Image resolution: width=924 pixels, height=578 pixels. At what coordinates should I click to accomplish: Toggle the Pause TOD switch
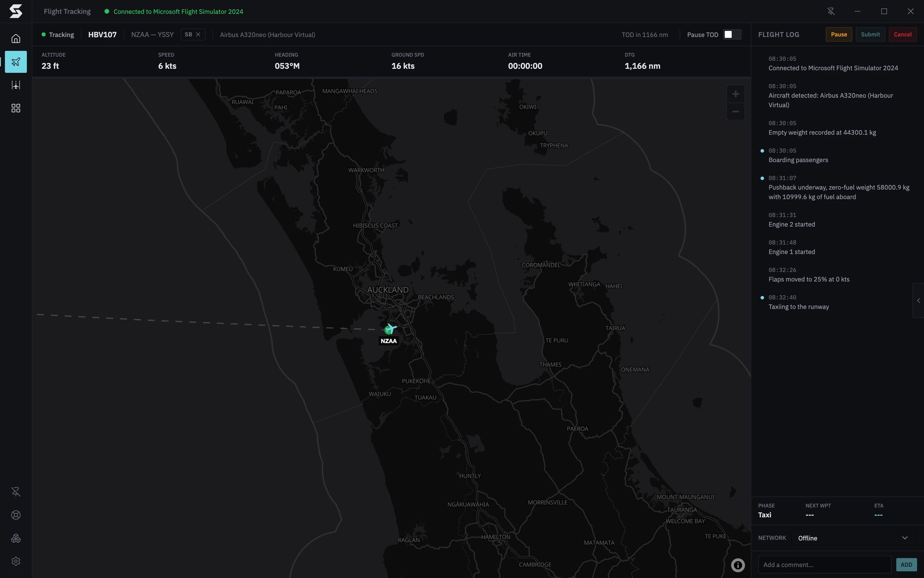click(732, 34)
